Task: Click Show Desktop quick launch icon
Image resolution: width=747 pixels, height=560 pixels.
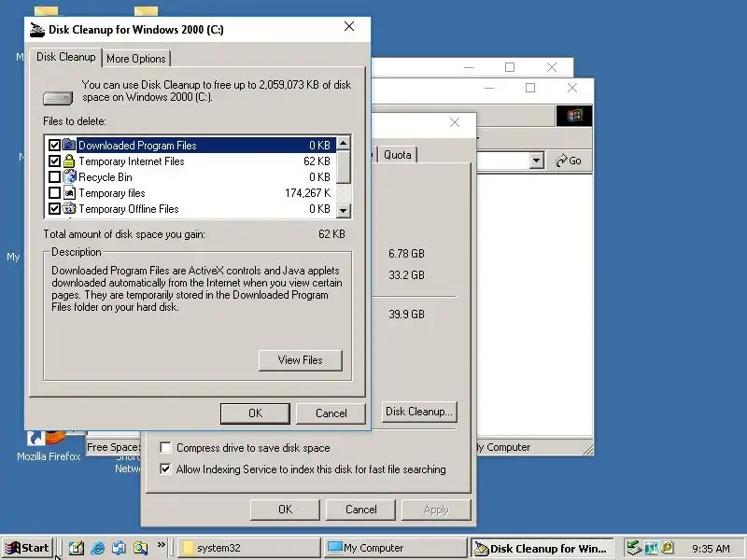Action: pyautogui.click(x=77, y=548)
